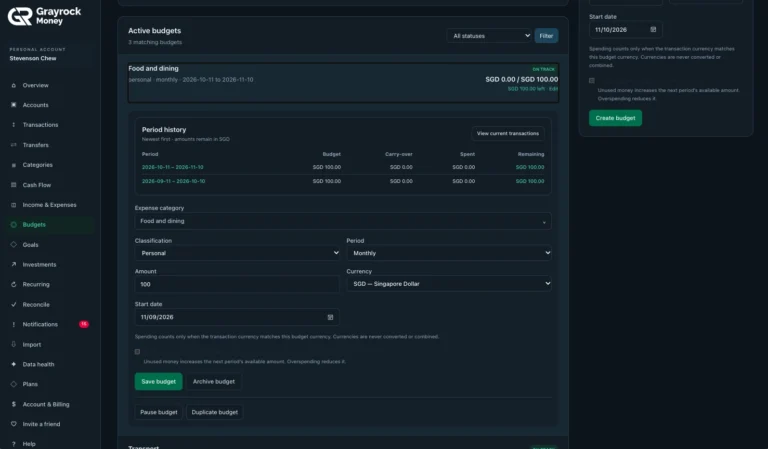Viewport: 768px width, 449px height.
Task: Collapse the Food and dining budget card
Action: click(x=343, y=83)
